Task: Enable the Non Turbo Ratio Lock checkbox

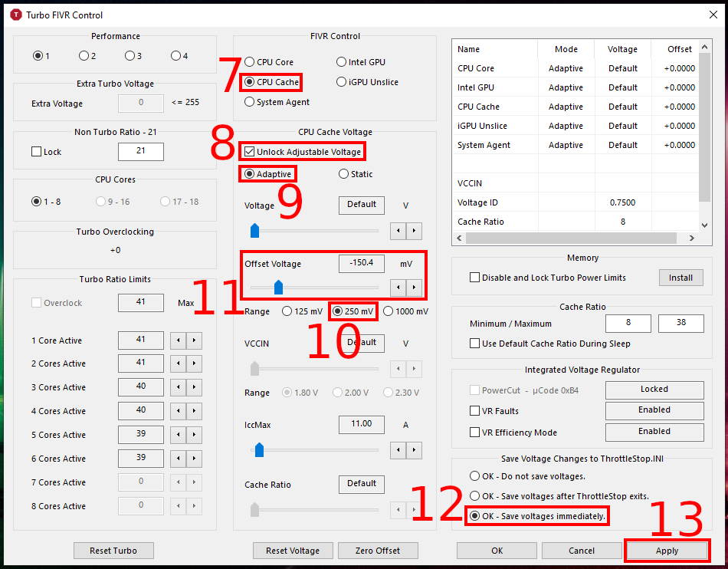Action: [36, 152]
